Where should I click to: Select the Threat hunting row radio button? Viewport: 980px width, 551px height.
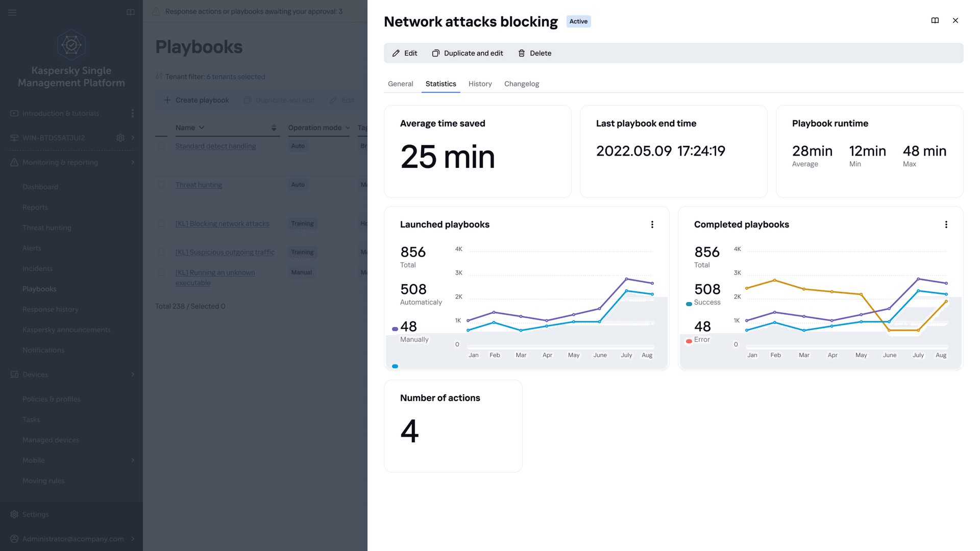click(161, 185)
